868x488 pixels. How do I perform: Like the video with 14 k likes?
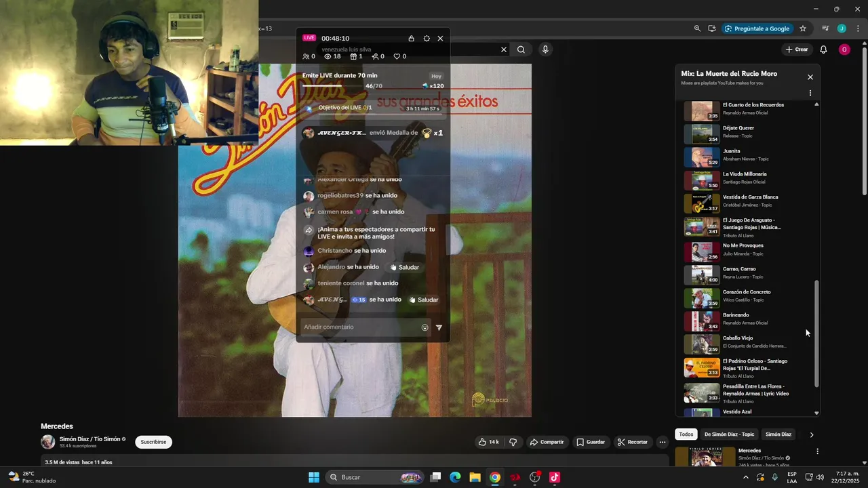[488, 442]
